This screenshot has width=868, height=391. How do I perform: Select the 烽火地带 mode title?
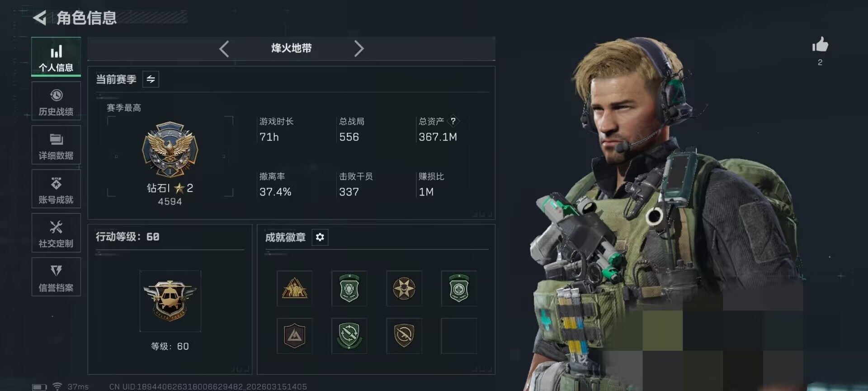(292, 48)
